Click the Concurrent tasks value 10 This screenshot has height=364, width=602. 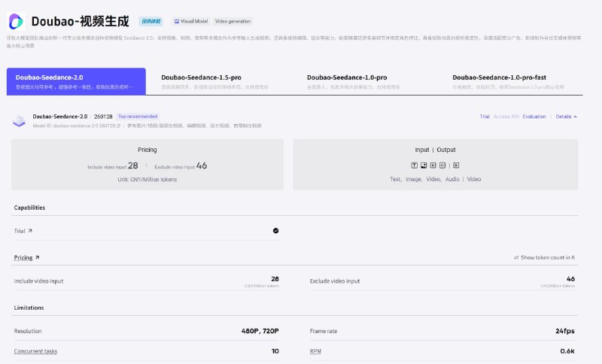(275, 351)
